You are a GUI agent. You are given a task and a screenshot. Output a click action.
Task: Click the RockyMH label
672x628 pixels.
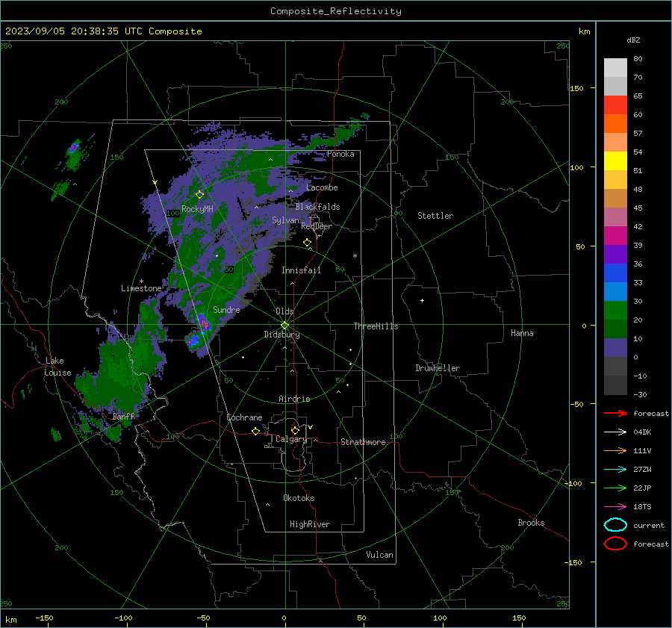pos(197,209)
